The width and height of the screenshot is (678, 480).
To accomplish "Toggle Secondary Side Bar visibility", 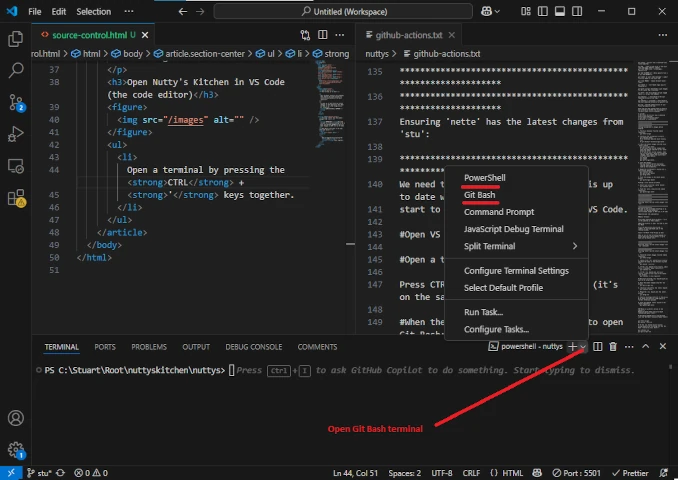I will point(577,12).
